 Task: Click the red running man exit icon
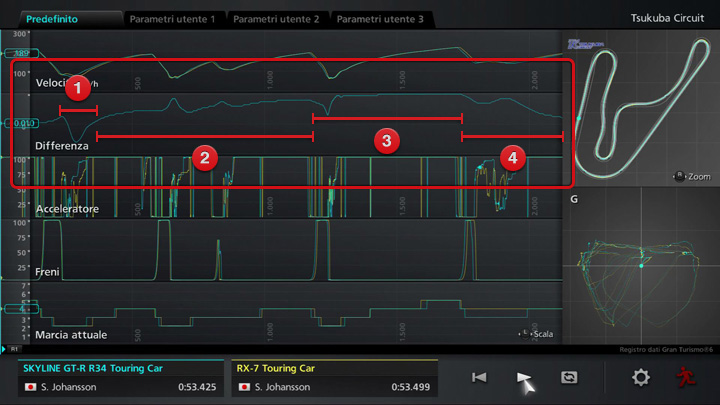pos(686,377)
